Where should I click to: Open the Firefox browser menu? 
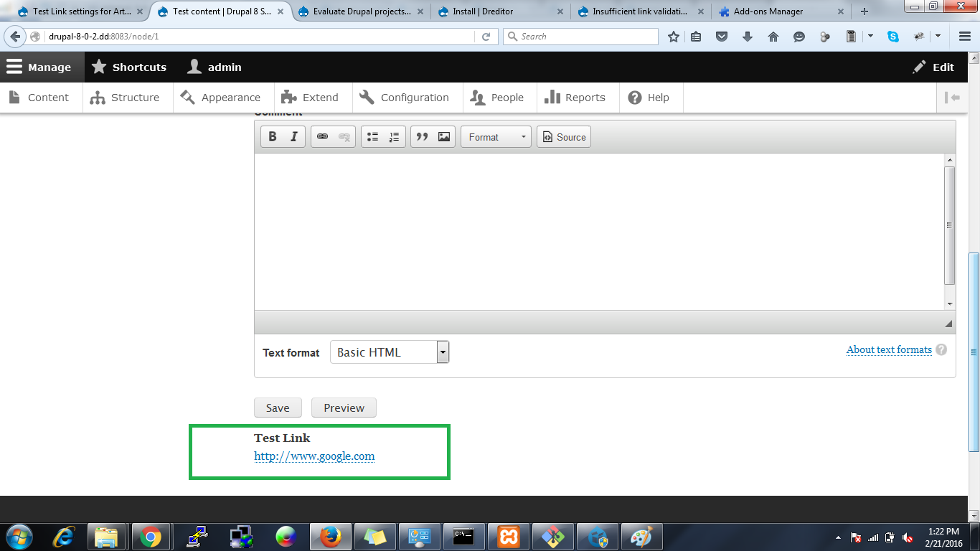[963, 36]
